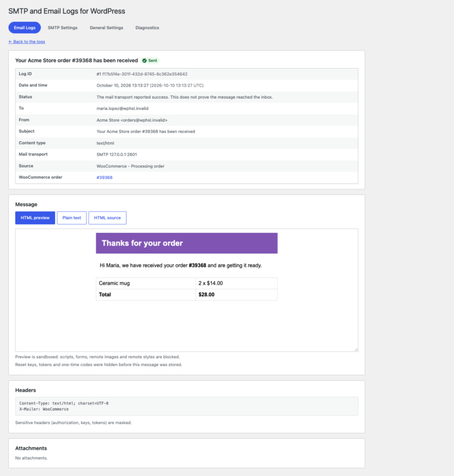Click the Log ID value
Viewport: 454px width, 476px height.
[142, 74]
